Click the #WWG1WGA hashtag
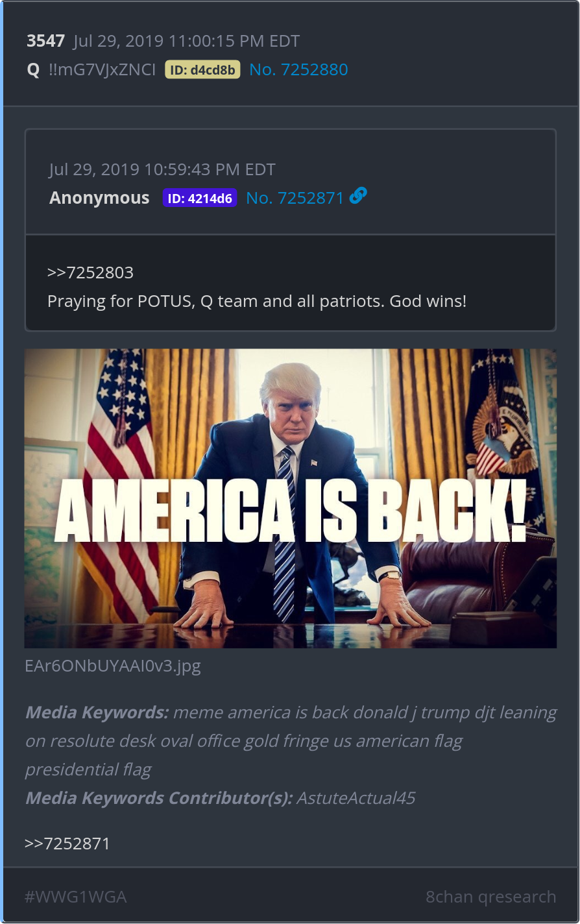This screenshot has width=580, height=924. [75, 897]
